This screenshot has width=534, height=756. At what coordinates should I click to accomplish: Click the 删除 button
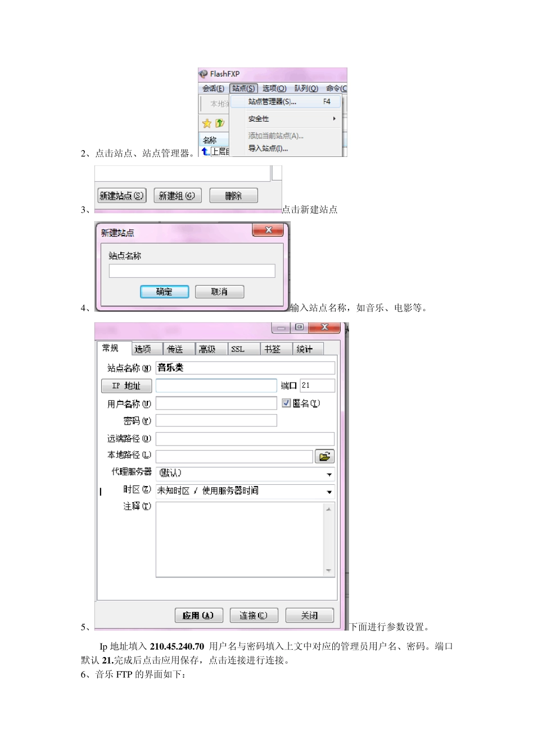(x=233, y=195)
